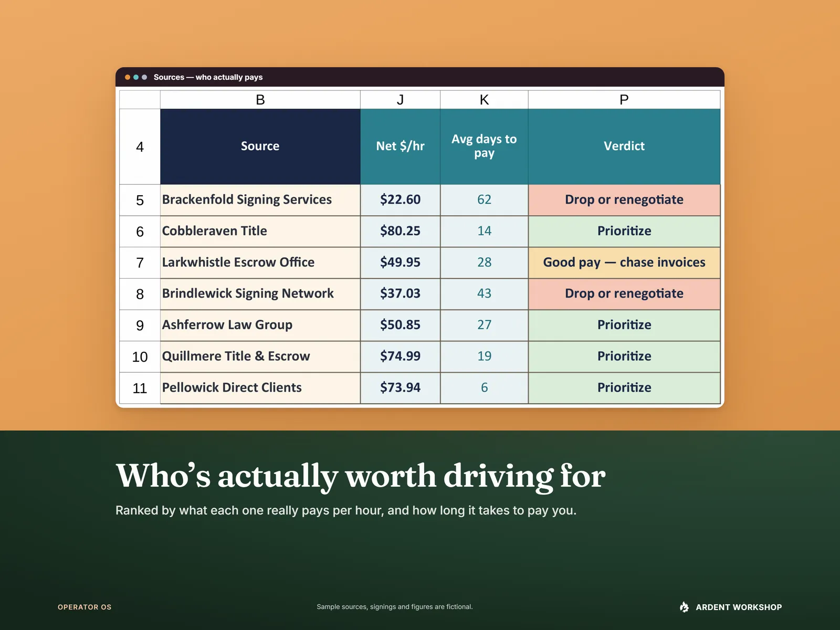Click the $49.95 cell
This screenshot has height=630, width=840.
pyautogui.click(x=400, y=262)
